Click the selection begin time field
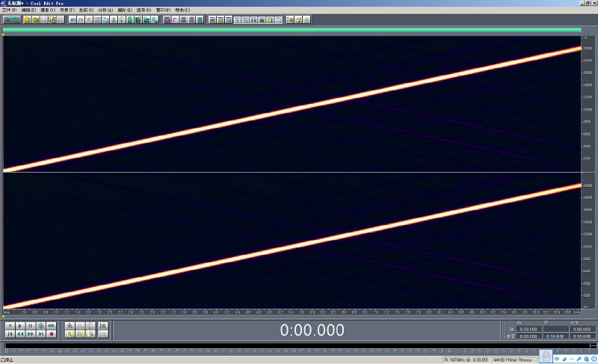This screenshot has height=364, width=598. tap(528, 329)
